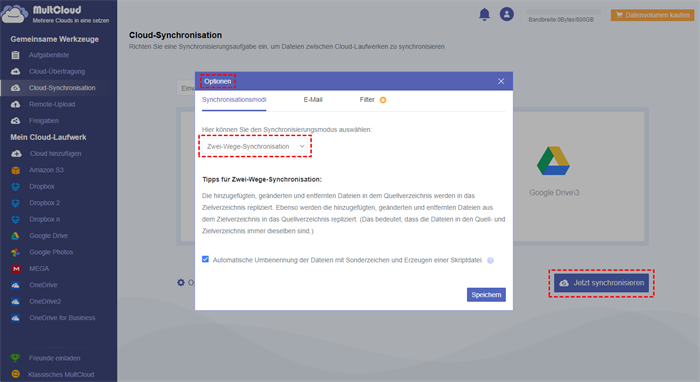Click the Dropbox 2 icon
Viewport: 700px width, 382px height.
16,203
